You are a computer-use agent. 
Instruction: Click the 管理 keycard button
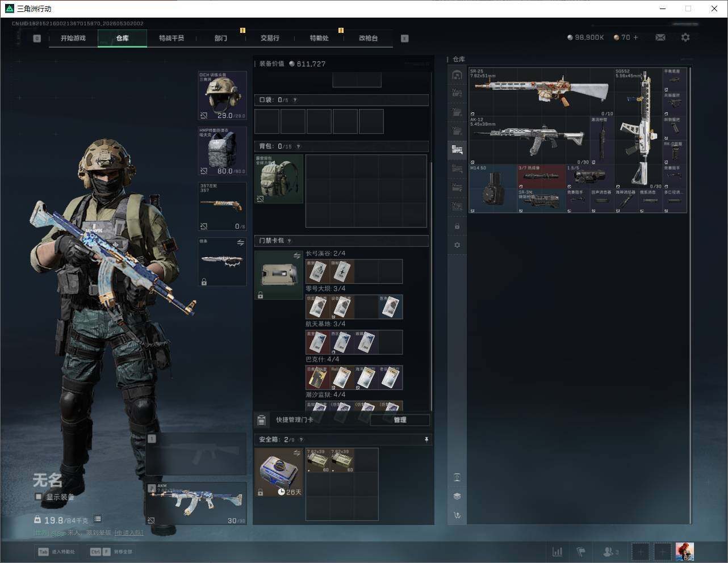coord(400,420)
